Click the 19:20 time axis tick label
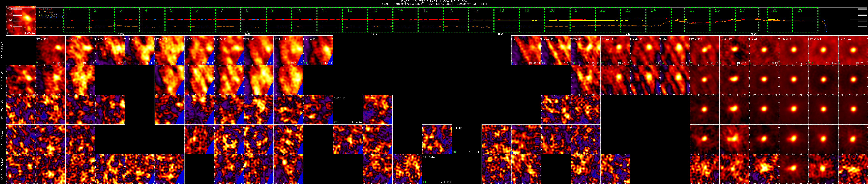868x184 pixels. pyautogui.click(x=501, y=34)
